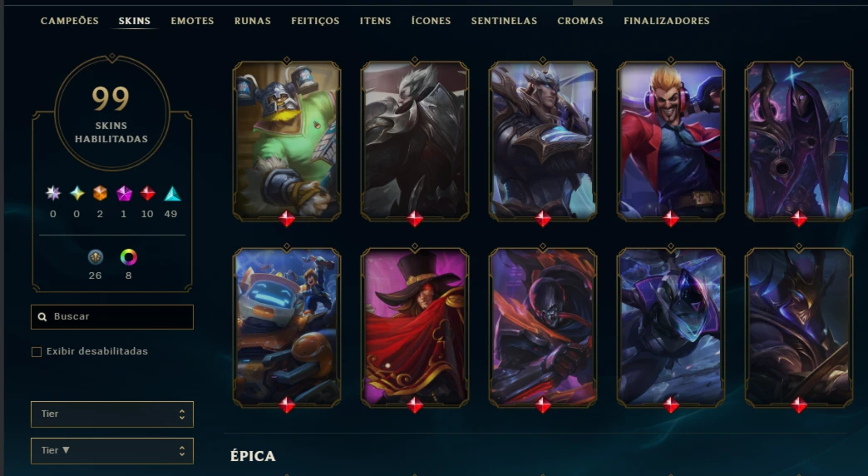Click the green four-point star gem icon in the stats panel
Screen dimensions: 868x476
(77, 193)
